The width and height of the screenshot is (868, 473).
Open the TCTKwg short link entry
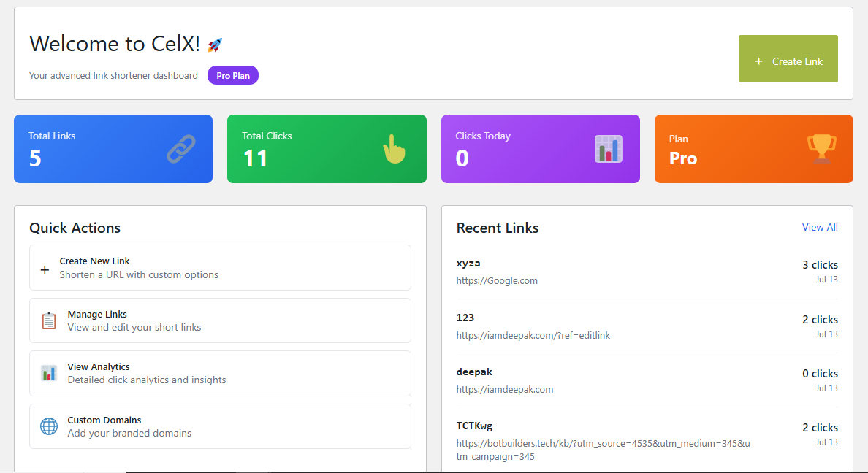click(x=474, y=426)
